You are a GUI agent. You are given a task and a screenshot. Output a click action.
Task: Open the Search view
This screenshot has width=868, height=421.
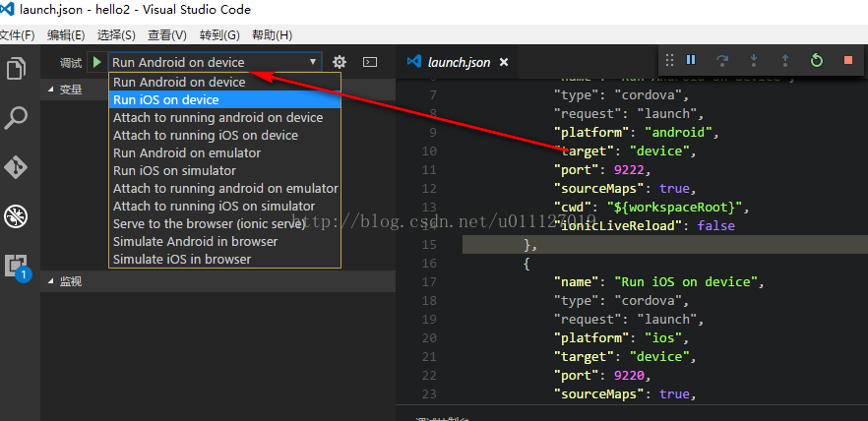[x=16, y=118]
